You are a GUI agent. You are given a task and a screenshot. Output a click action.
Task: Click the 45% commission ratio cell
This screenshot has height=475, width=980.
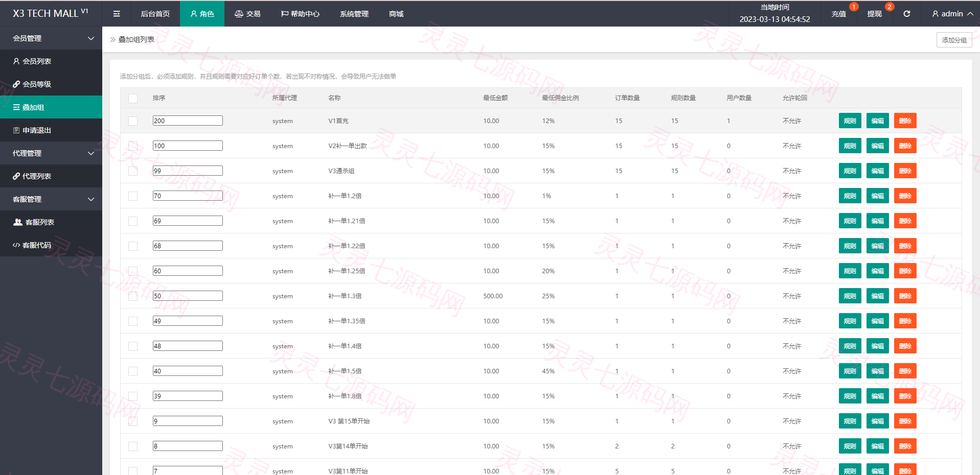[x=548, y=371]
